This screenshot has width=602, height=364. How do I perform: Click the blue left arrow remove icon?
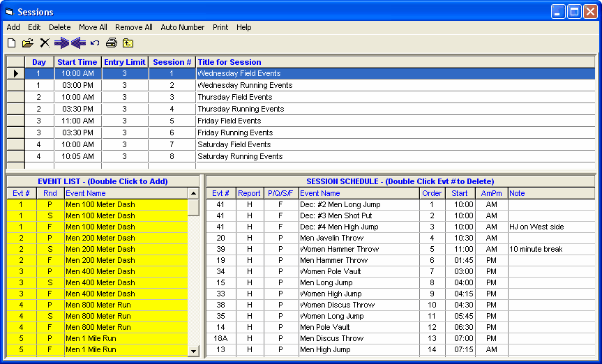click(78, 43)
